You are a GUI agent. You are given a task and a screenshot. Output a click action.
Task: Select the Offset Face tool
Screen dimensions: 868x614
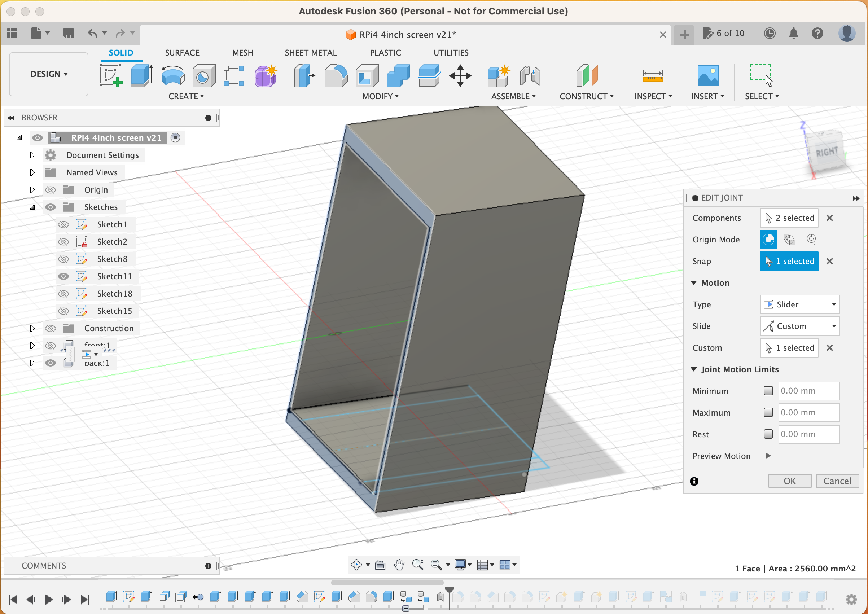(x=429, y=75)
